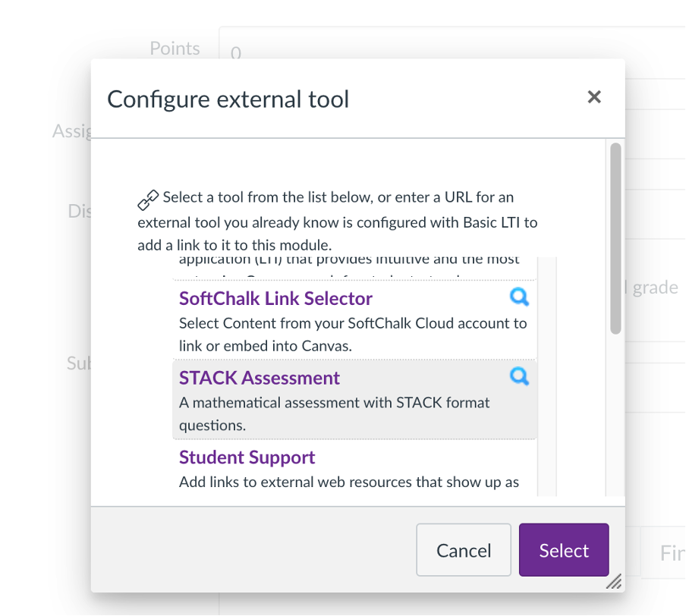This screenshot has width=686, height=616.
Task: Click the Configure external tool heading
Action: coord(228,99)
